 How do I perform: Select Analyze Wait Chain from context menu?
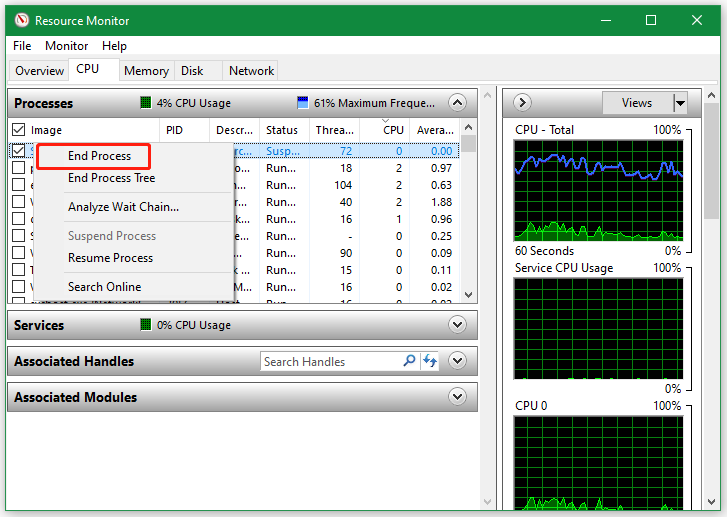123,207
